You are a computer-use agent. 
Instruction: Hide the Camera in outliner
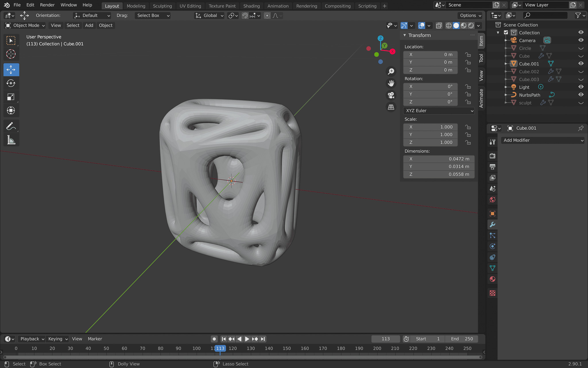tap(581, 40)
